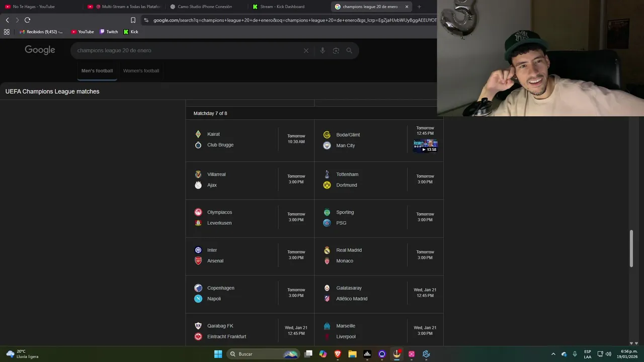Click the Arsenal club crest
644x362 pixels.
tap(198, 261)
